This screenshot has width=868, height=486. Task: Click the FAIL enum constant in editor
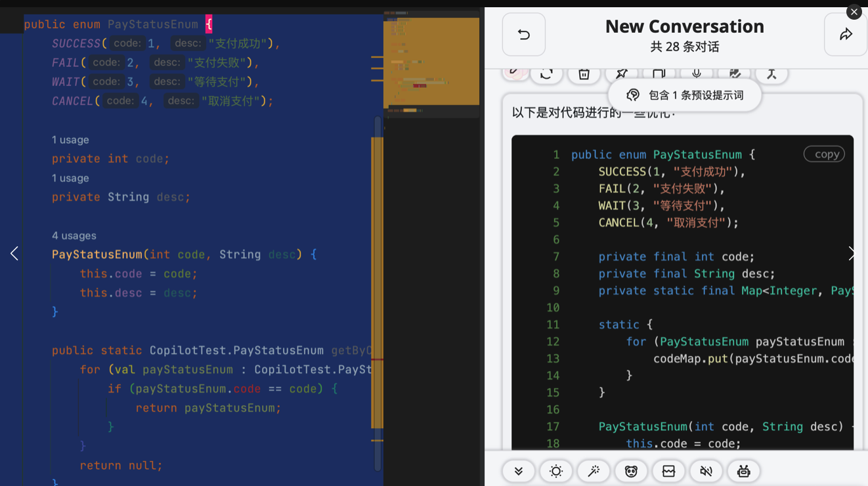pos(66,62)
